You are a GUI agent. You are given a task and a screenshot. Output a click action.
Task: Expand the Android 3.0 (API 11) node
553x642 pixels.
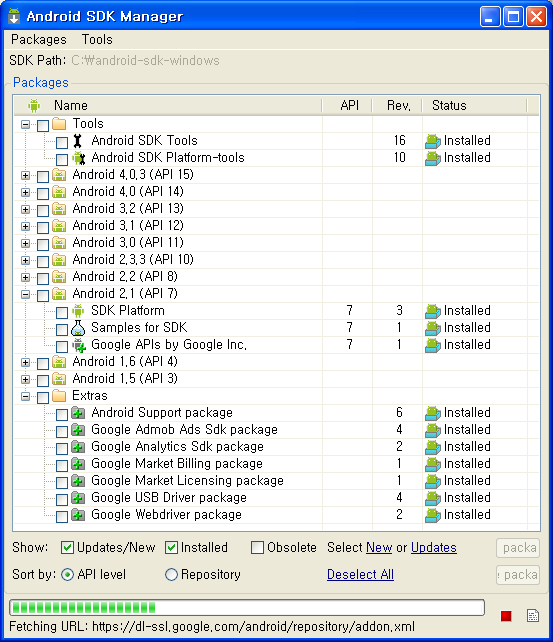coord(25,244)
